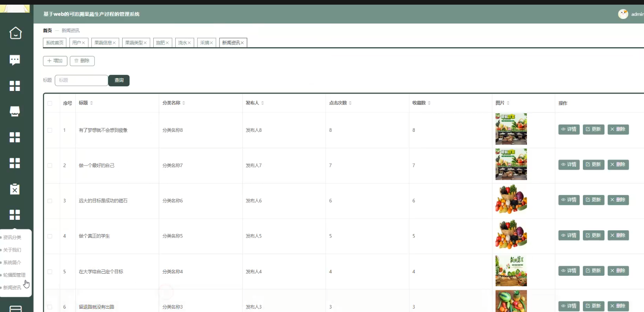This screenshot has width=644, height=312.
Task: Click 更新 on the second table row
Action: [593, 165]
